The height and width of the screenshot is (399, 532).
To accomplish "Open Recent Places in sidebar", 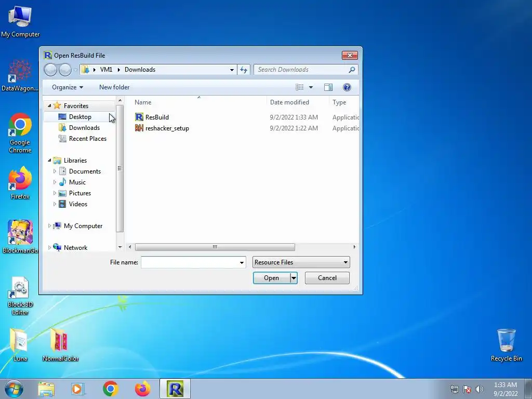I will pos(87,138).
